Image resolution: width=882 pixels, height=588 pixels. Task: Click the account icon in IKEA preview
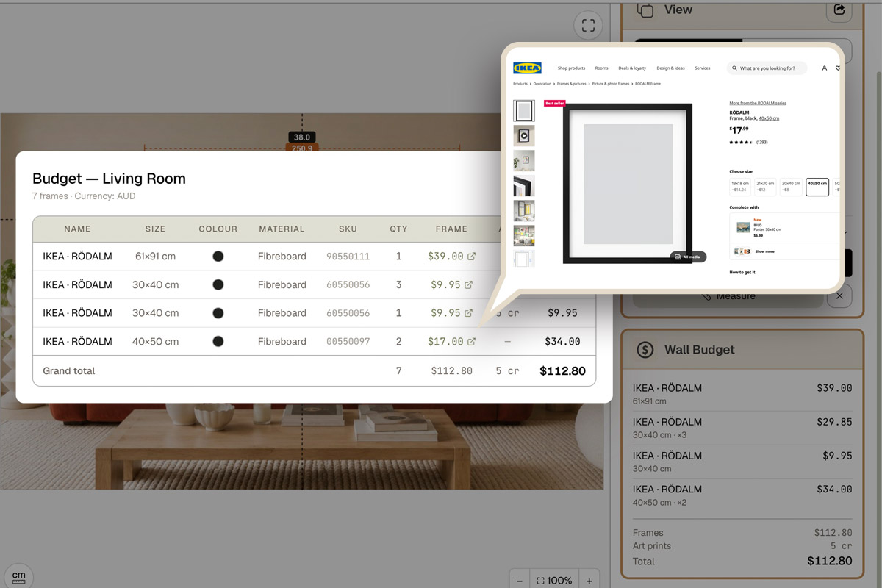point(824,68)
